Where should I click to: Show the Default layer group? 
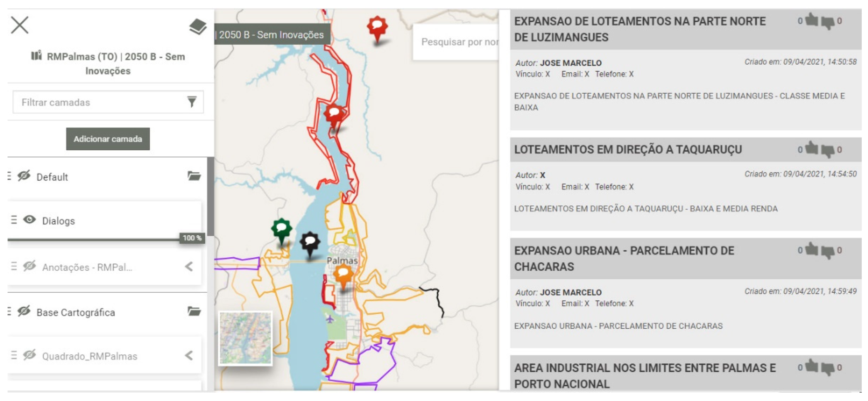click(24, 176)
